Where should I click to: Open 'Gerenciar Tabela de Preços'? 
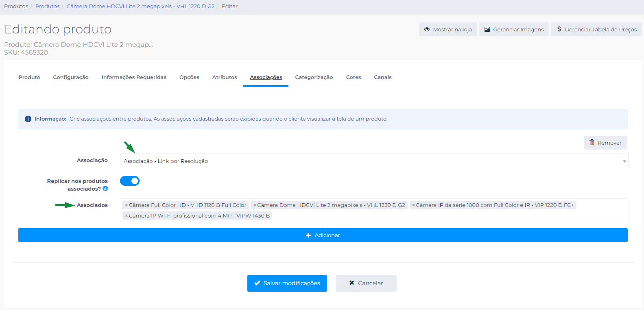pos(596,29)
